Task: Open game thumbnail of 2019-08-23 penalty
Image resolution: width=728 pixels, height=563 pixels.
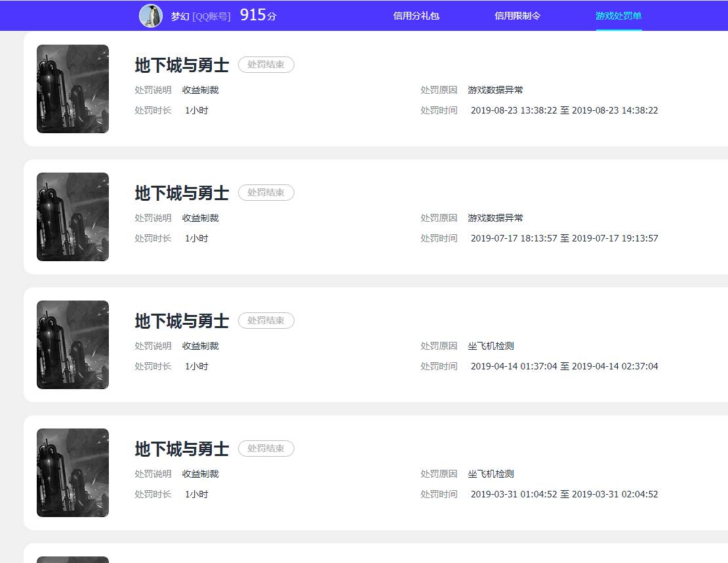Action: click(x=73, y=89)
